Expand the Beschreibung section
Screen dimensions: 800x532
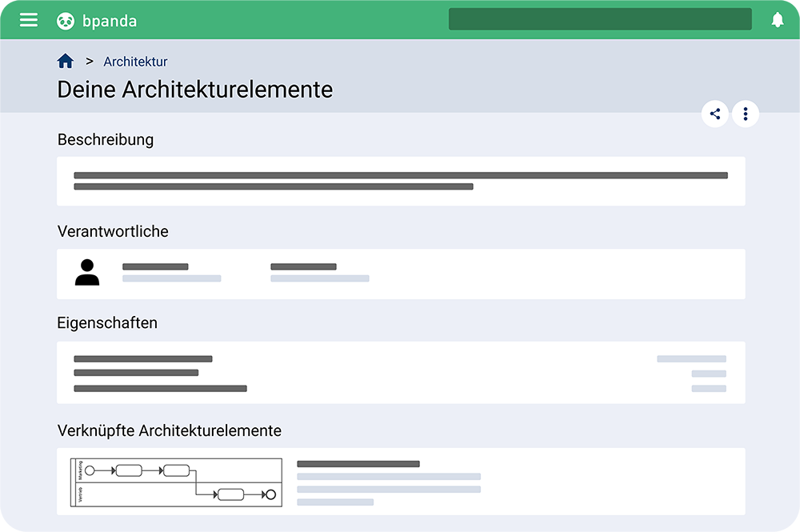pos(105,140)
